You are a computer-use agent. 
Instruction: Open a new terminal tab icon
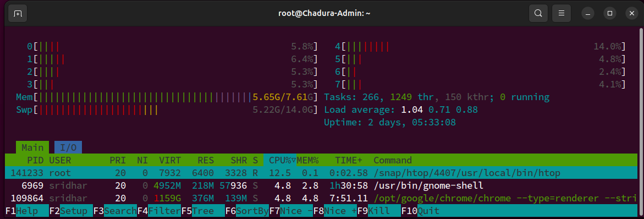point(17,14)
